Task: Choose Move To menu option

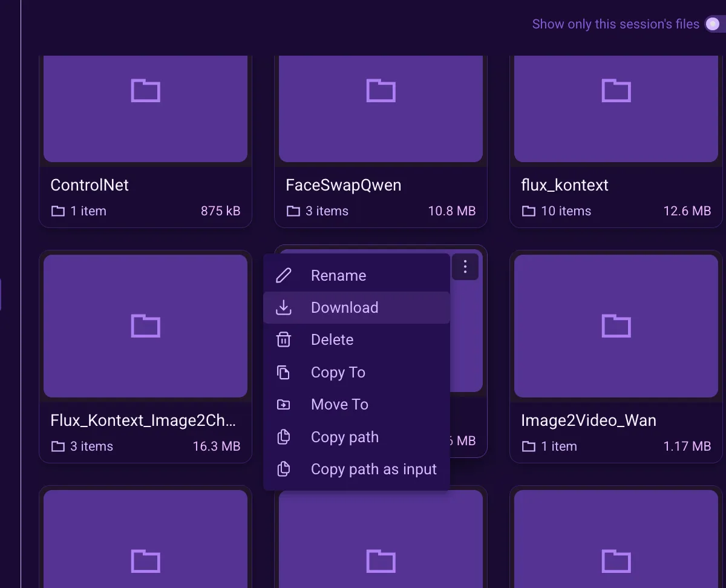Action: 356,405
